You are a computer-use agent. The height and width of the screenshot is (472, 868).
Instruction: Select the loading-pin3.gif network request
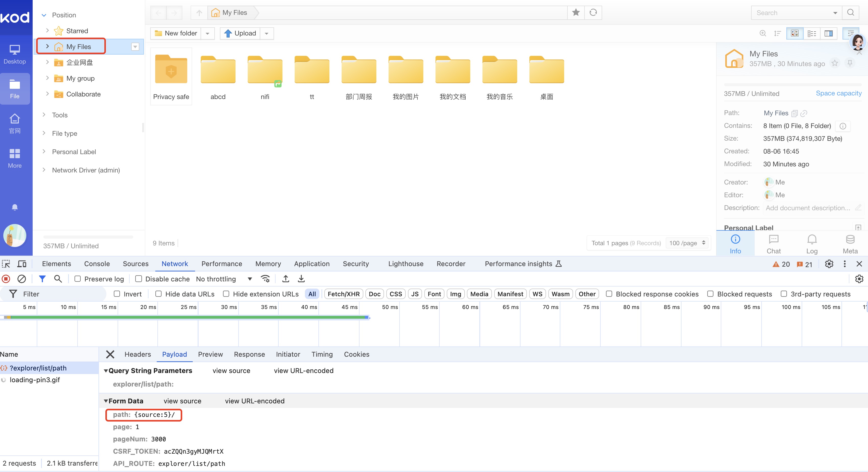coord(35,380)
